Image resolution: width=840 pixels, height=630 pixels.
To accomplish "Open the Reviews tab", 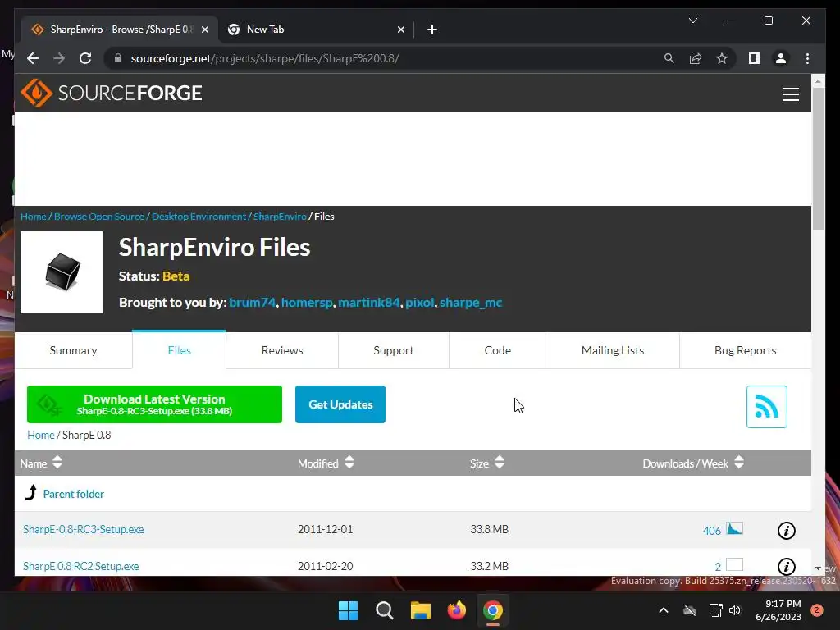I will pyautogui.click(x=282, y=350).
